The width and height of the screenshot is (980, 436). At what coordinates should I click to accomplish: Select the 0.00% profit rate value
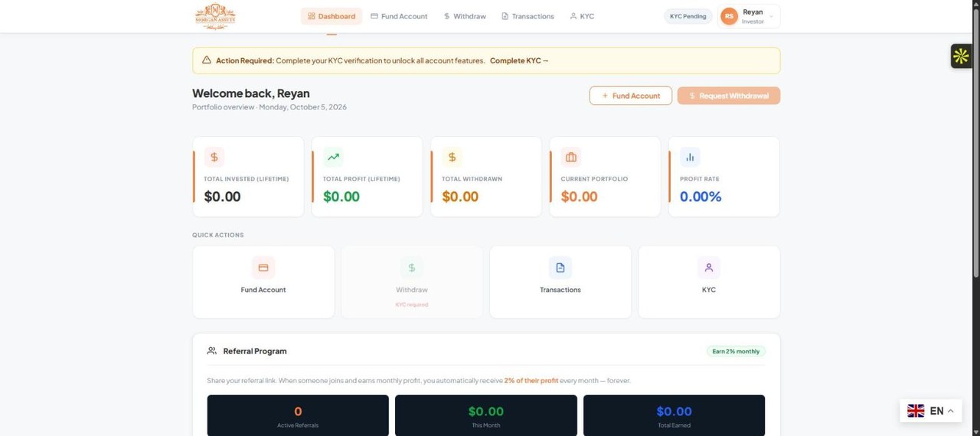pyautogui.click(x=701, y=197)
